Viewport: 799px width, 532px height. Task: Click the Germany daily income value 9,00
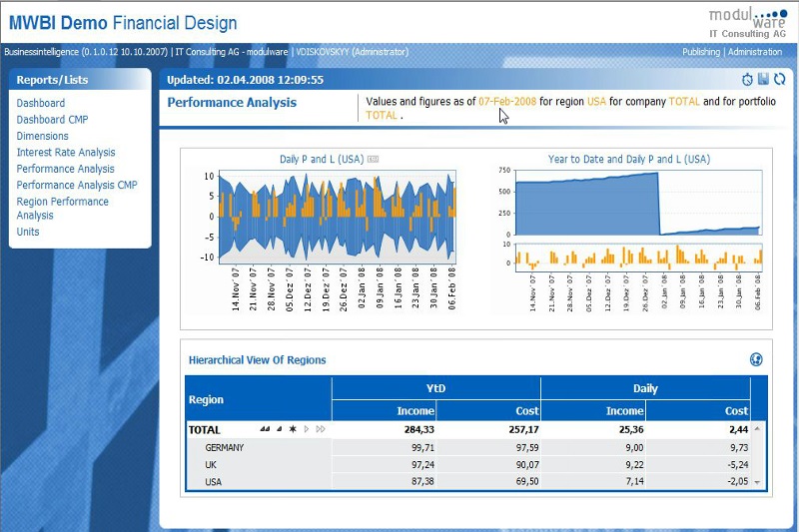click(634, 447)
